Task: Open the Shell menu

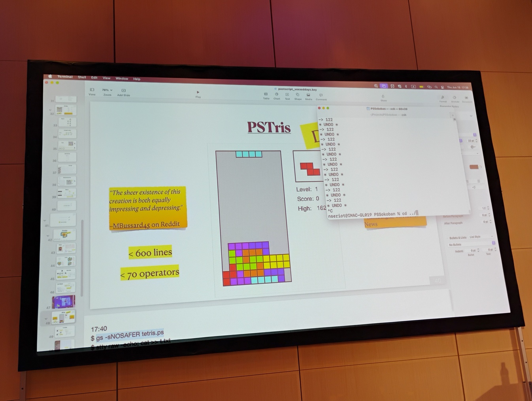Action: point(82,77)
